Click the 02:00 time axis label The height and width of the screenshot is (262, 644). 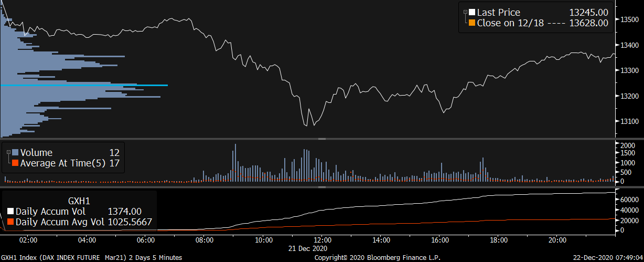(27, 240)
